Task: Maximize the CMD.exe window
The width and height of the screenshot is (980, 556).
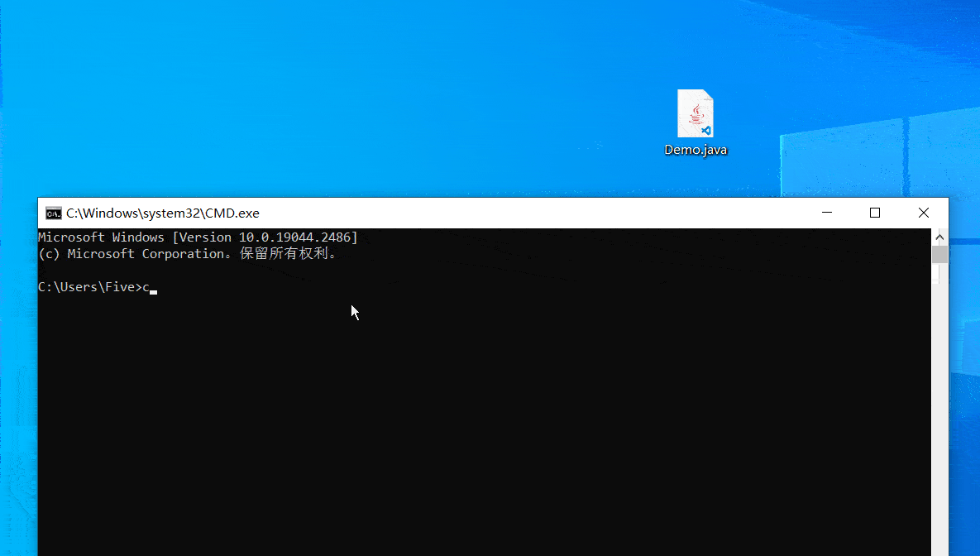Action: tap(875, 213)
